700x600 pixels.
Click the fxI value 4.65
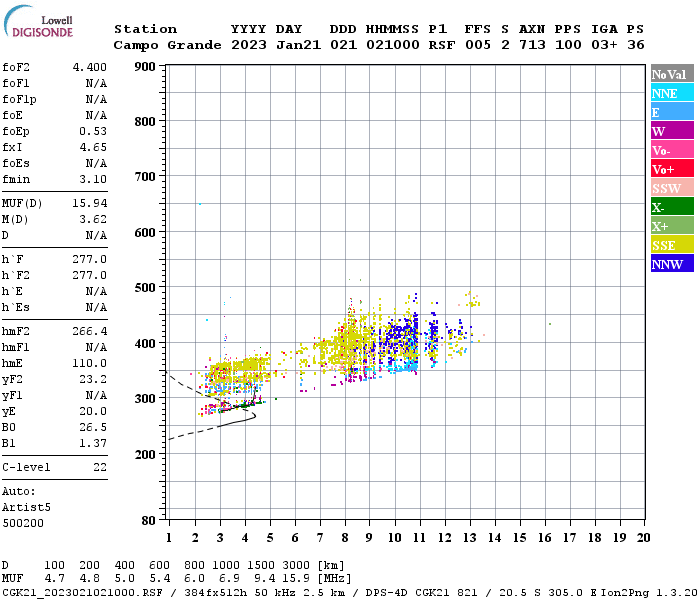tap(93, 147)
